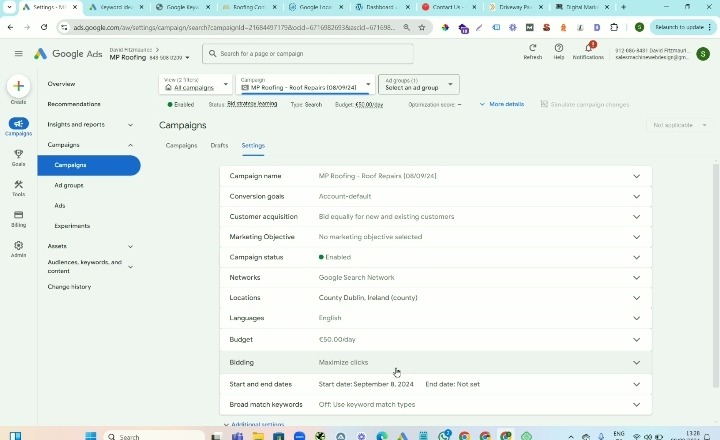720x440 pixels.
Task: Open the Goals trophy icon
Action: [x=18, y=157]
